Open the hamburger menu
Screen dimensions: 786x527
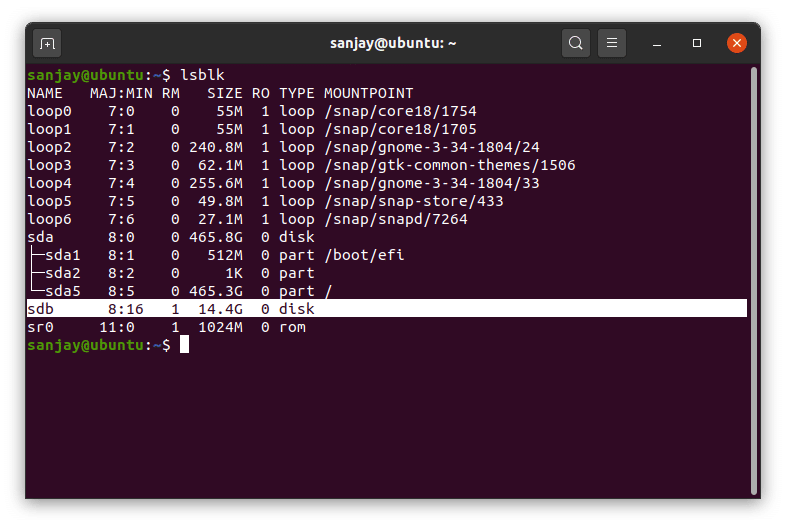click(x=612, y=43)
